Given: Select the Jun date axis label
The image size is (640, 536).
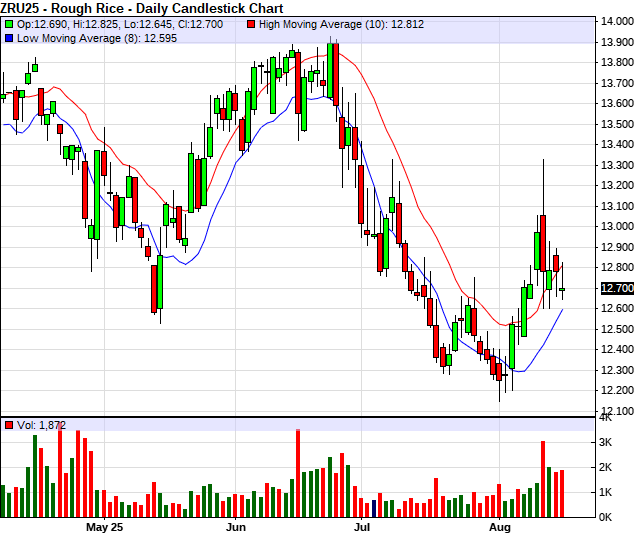Looking at the screenshot, I should click(x=236, y=525).
